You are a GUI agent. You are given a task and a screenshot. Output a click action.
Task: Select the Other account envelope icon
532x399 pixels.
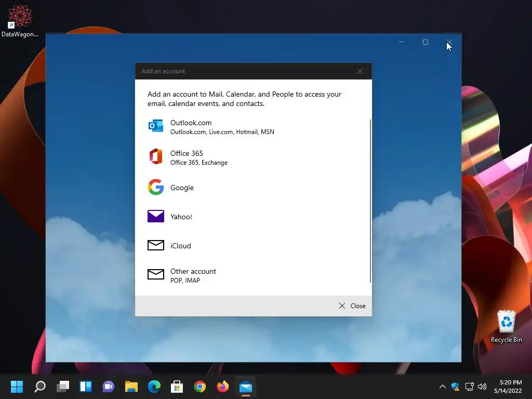[x=156, y=274]
